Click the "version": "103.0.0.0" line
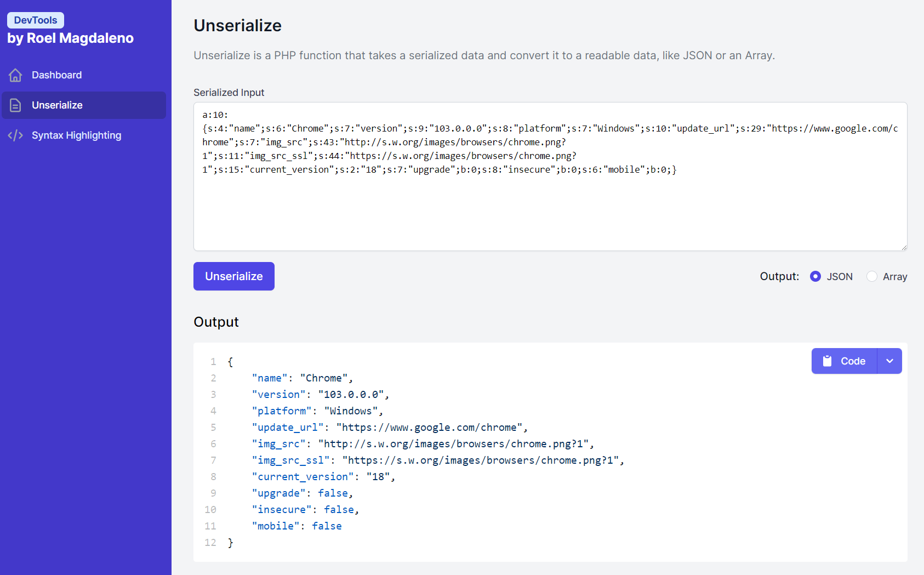The image size is (924, 575). [321, 395]
